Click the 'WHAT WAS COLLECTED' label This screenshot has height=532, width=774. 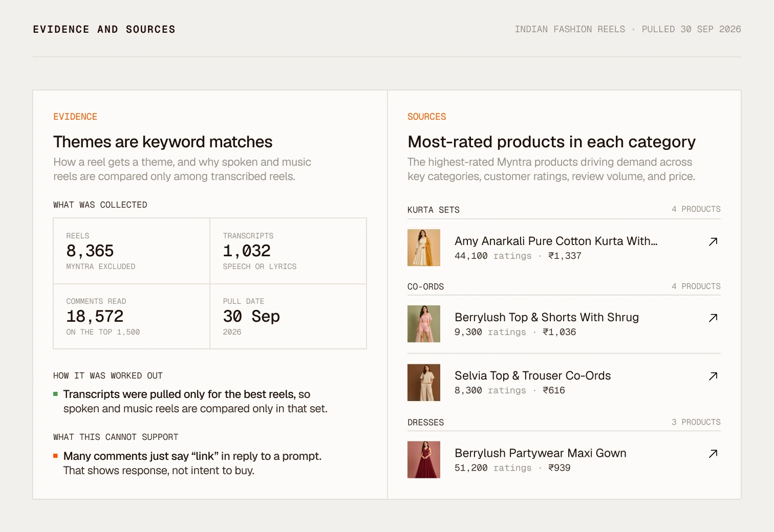(x=100, y=205)
